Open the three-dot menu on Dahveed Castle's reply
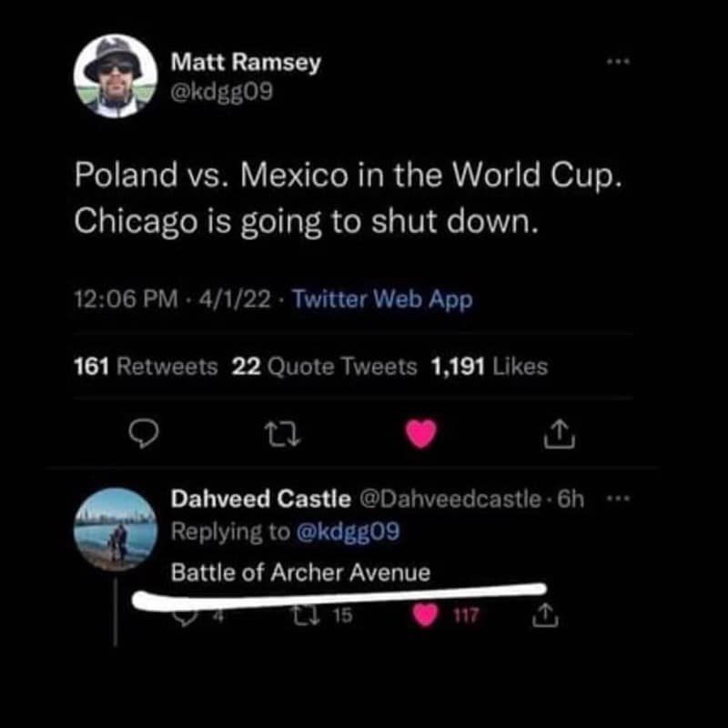Image resolution: width=728 pixels, height=728 pixels. [621, 500]
